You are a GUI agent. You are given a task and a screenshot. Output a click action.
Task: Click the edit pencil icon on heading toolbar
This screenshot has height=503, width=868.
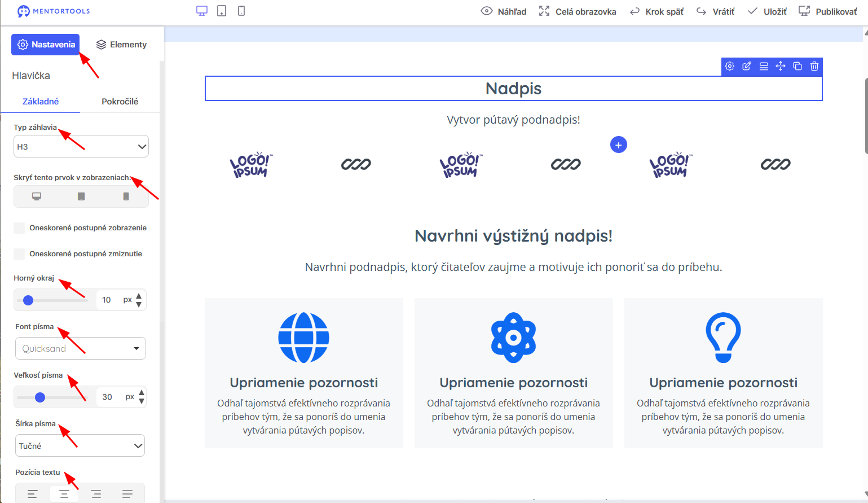747,66
